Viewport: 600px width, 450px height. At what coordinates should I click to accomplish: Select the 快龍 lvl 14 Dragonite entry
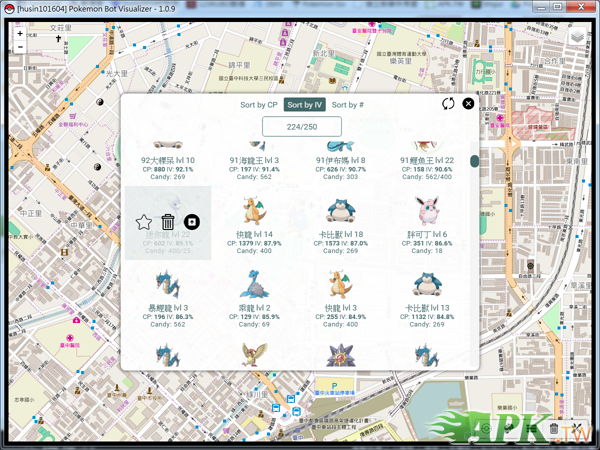coord(254,222)
